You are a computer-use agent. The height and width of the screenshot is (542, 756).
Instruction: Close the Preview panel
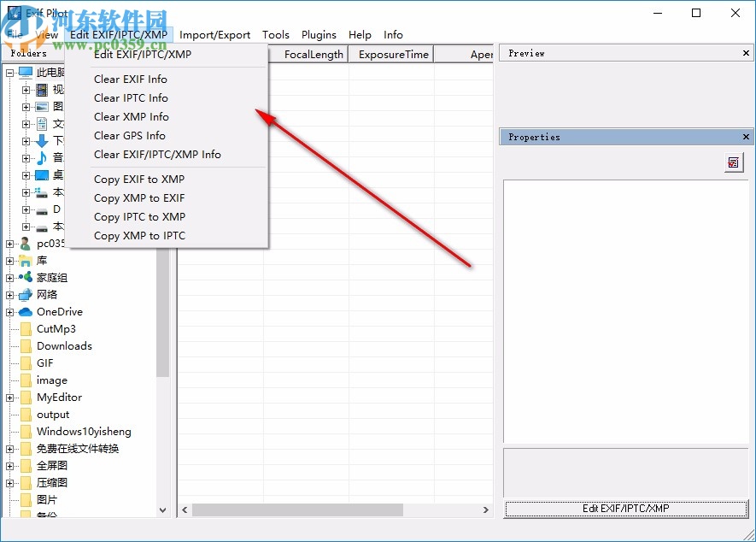point(744,52)
